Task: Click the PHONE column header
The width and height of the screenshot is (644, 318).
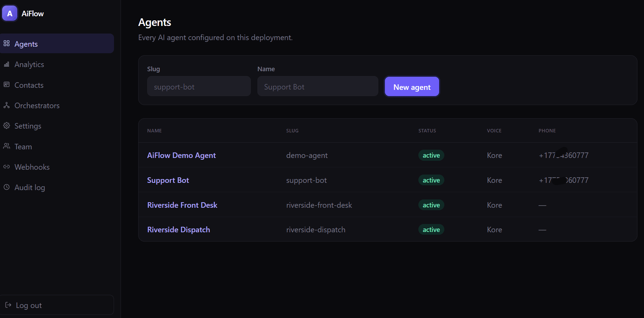Action: [547, 131]
